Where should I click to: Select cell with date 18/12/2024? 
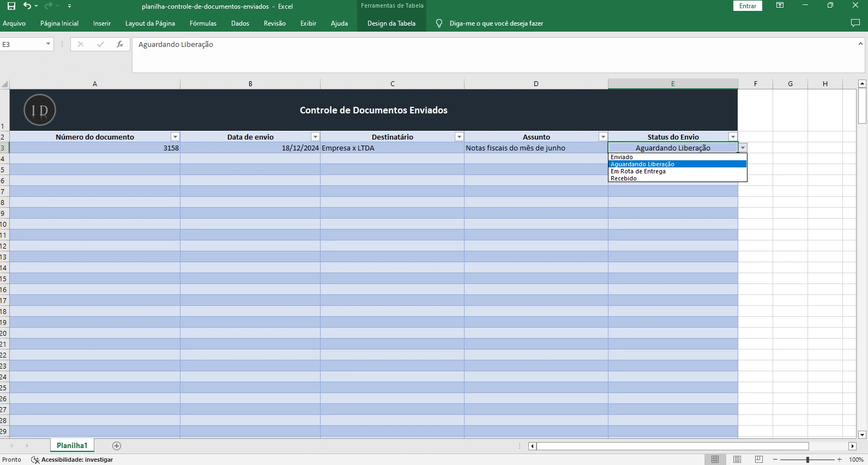[250, 148]
